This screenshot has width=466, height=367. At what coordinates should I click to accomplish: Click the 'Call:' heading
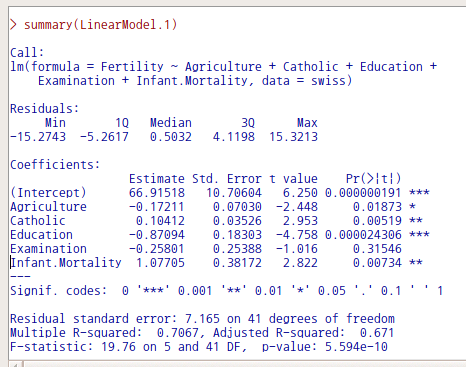click(27, 53)
